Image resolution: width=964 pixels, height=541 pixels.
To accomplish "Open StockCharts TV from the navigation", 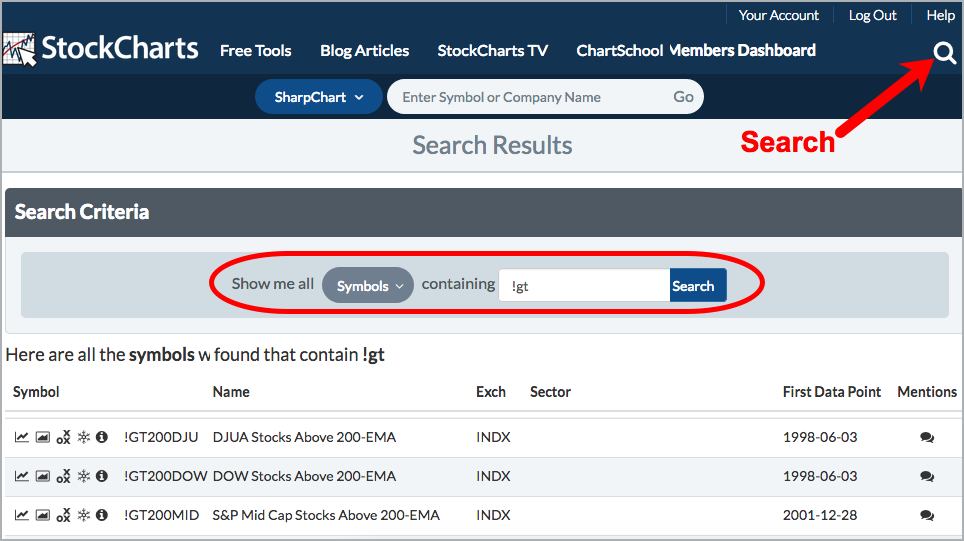I will click(492, 51).
